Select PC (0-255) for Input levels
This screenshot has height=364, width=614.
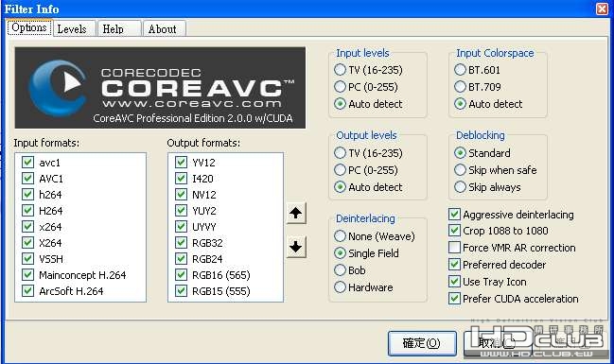[340, 86]
